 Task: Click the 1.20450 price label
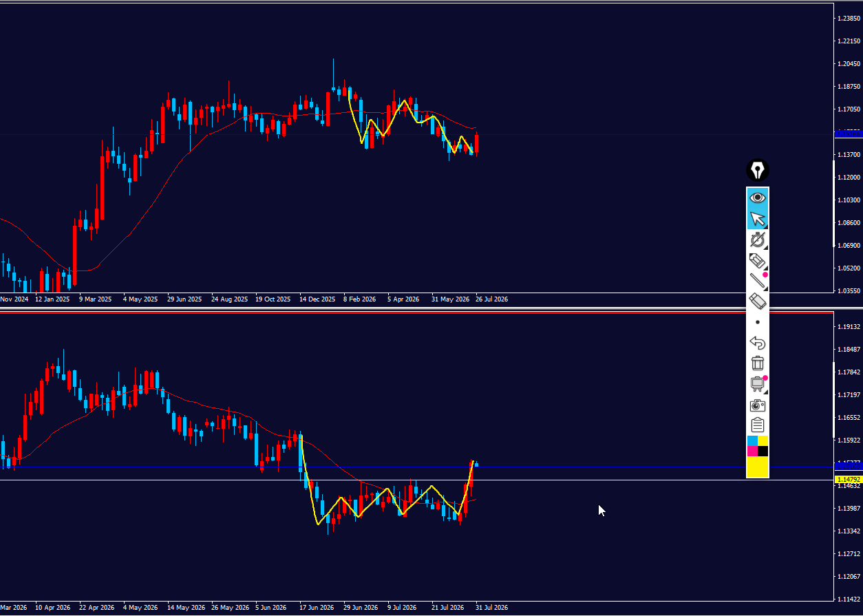(x=849, y=64)
